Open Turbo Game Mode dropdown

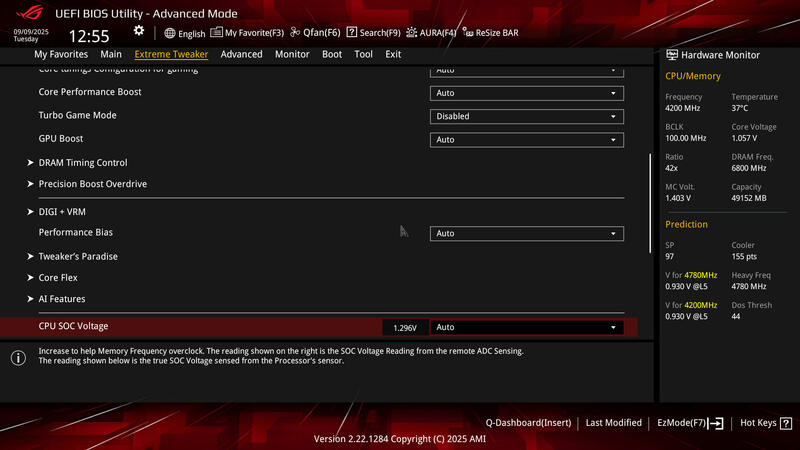527,116
